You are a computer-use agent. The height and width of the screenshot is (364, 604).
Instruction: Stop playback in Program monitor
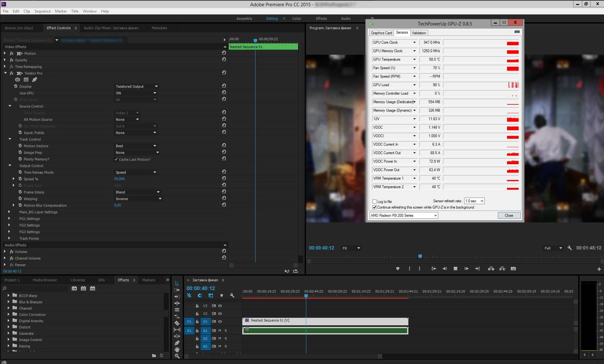pyautogui.click(x=455, y=269)
